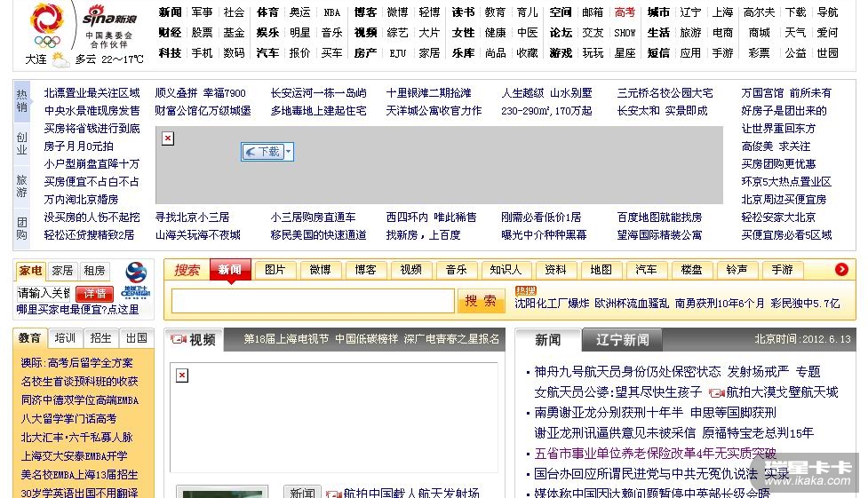Open NBA link in top navigation

(x=332, y=12)
